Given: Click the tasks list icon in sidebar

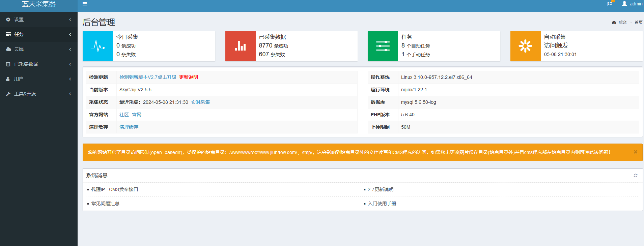Looking at the screenshot, I should click(x=8, y=34).
